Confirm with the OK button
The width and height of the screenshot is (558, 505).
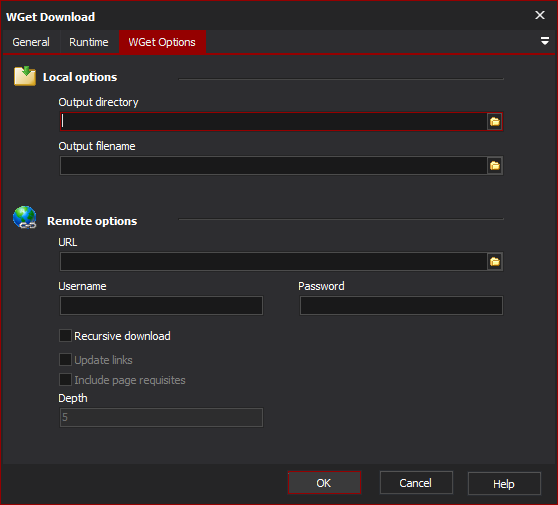tap(324, 483)
